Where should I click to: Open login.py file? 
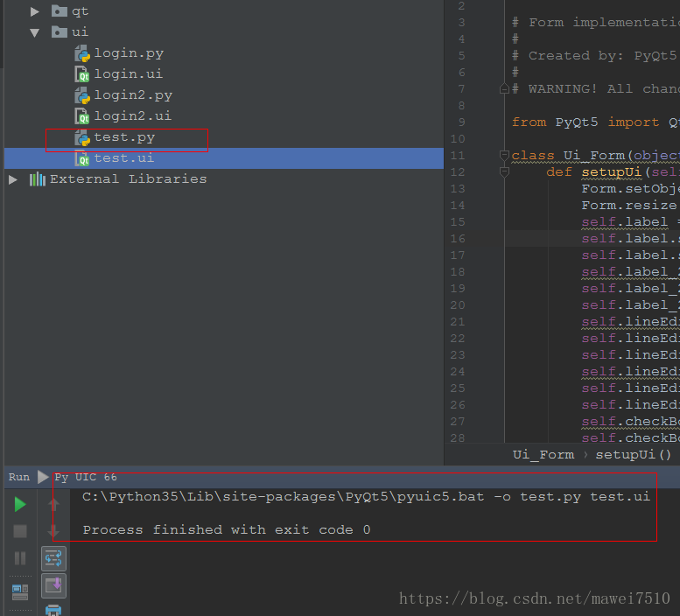point(129,53)
